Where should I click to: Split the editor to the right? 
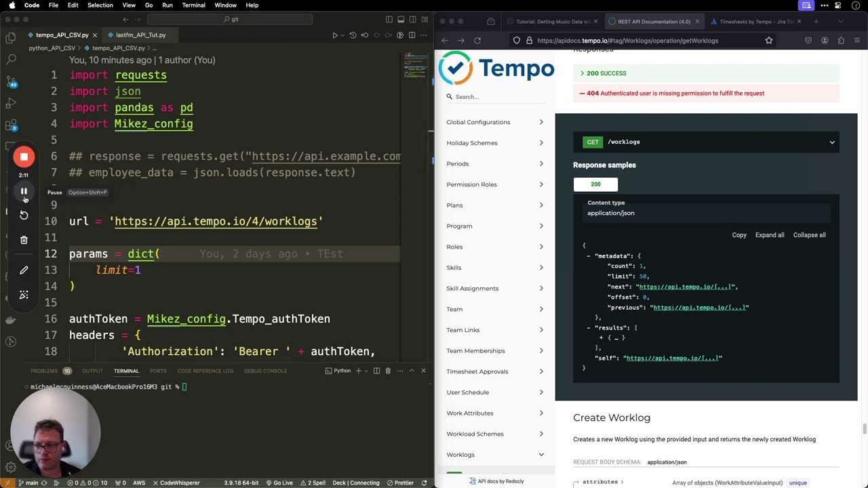[412, 35]
